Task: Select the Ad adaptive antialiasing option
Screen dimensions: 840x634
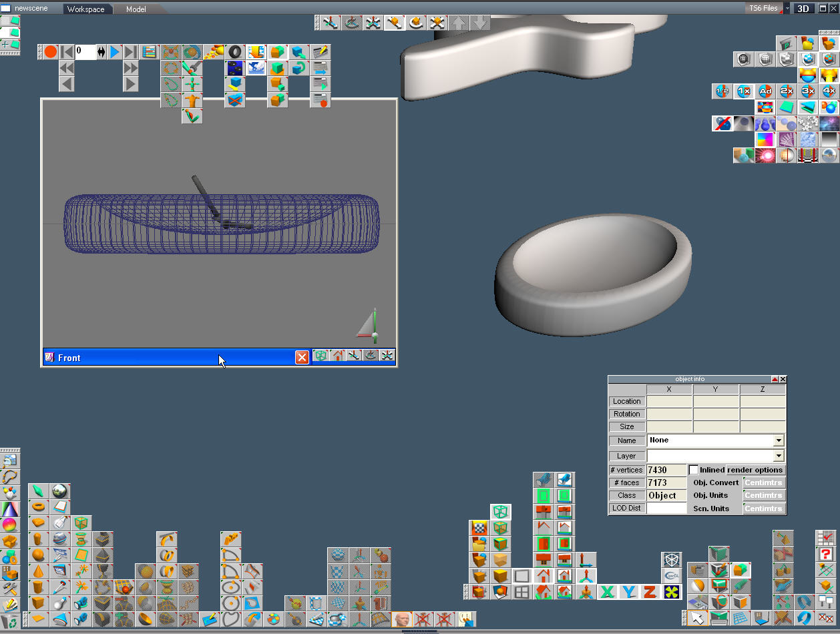Action: (x=765, y=91)
